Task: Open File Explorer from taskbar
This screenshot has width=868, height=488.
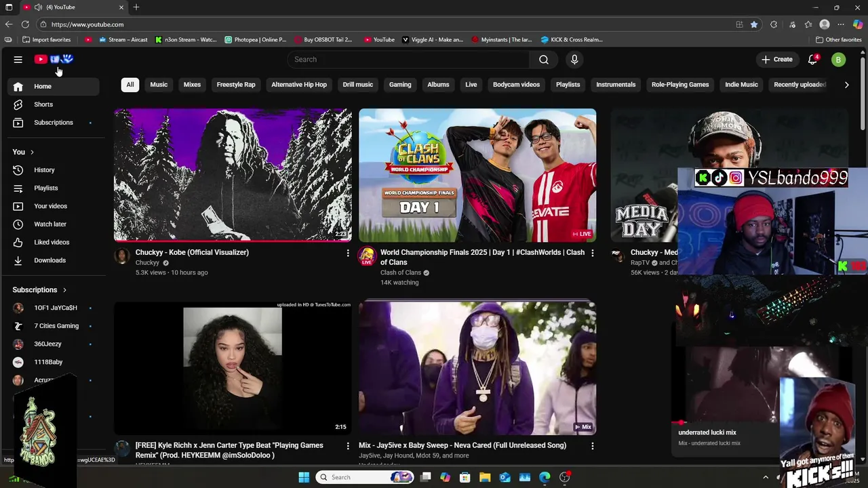Action: tap(485, 477)
